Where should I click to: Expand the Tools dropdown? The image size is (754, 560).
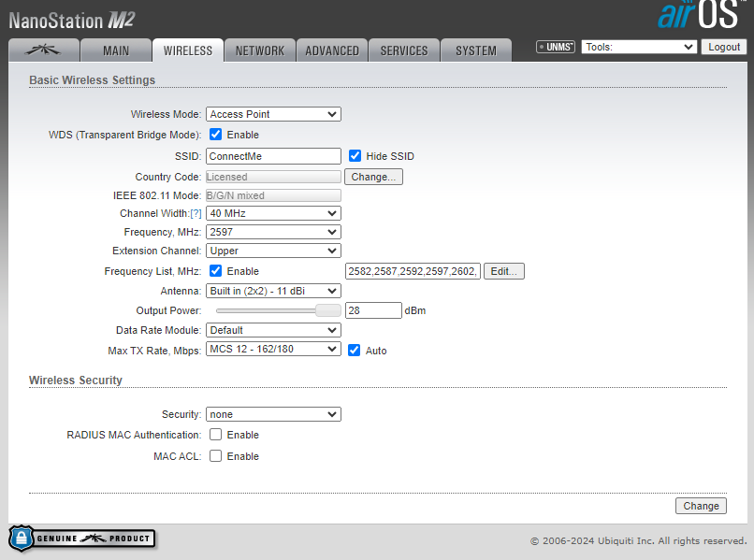(639, 47)
